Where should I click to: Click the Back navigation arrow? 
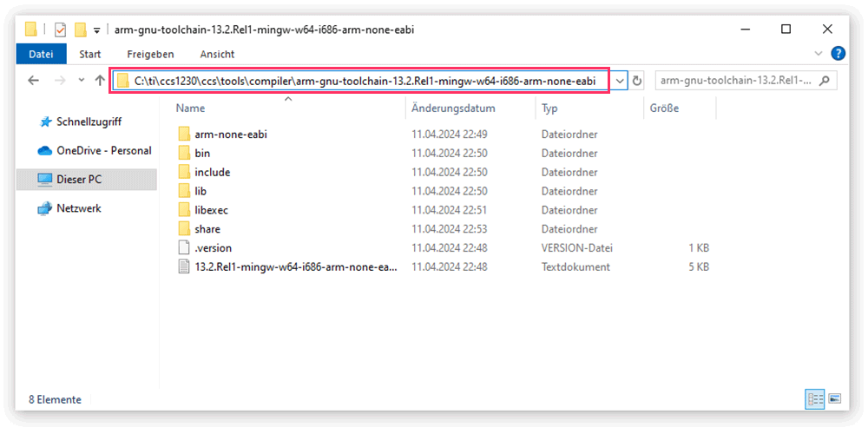pos(33,80)
